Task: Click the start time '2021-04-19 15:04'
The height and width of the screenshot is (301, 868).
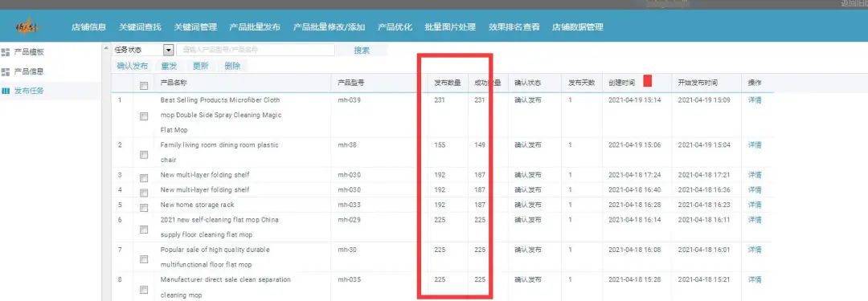Action: (x=703, y=145)
